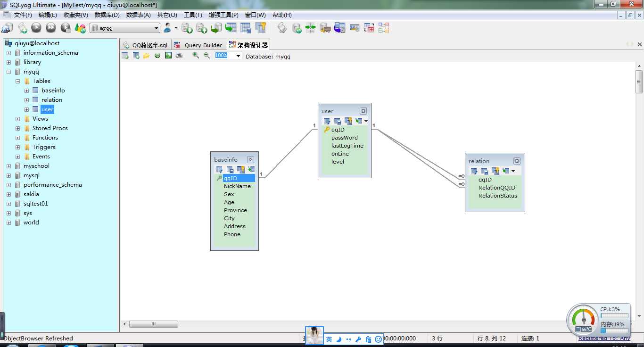The height and width of the screenshot is (347, 644).
Task: Remove the baseinfo table from canvas
Action: (250, 160)
